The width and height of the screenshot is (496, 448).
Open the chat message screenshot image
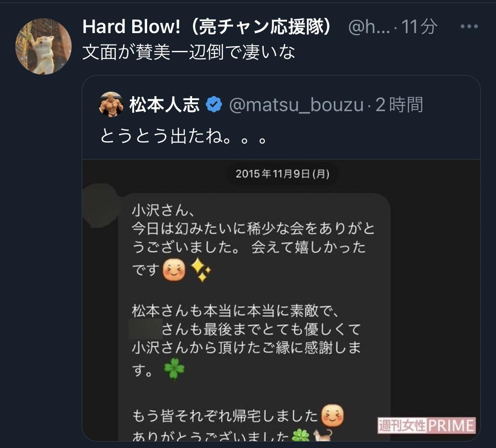[x=281, y=300]
